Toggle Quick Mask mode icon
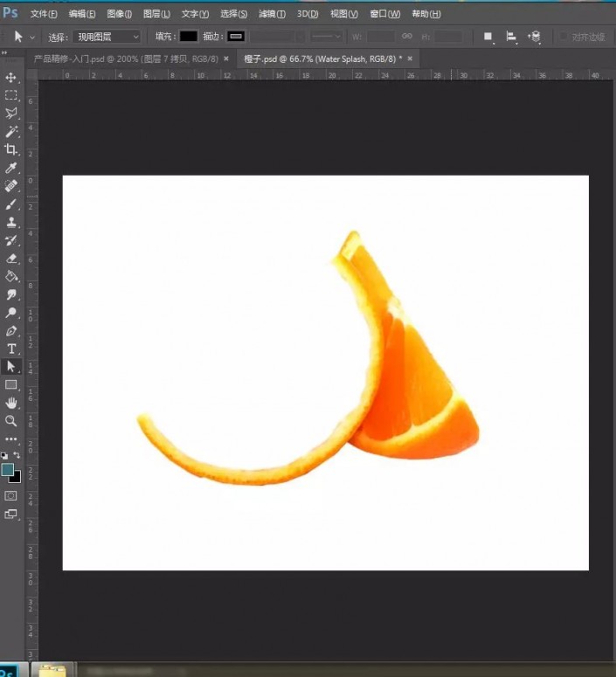The width and height of the screenshot is (616, 677). click(10, 495)
